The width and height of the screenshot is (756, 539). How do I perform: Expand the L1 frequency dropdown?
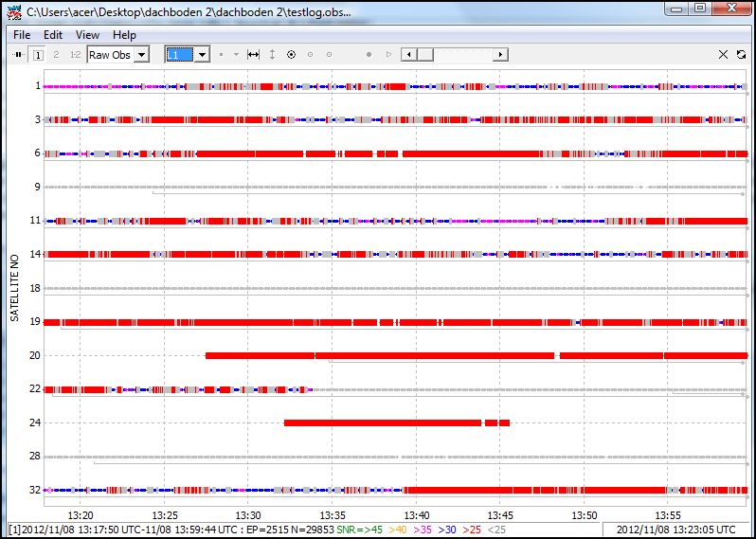(201, 55)
